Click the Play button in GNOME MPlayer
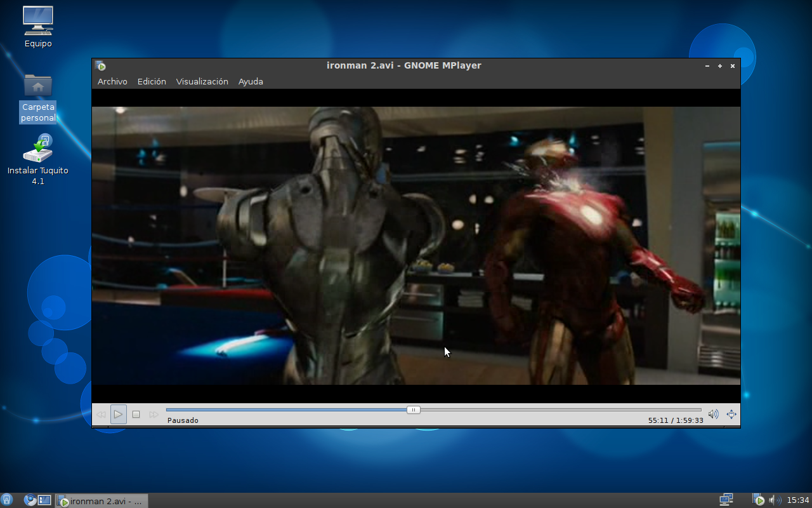 tap(118, 415)
